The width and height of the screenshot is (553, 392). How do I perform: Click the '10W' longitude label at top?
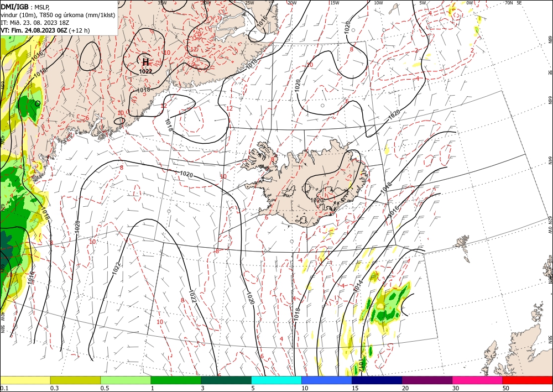pyautogui.click(x=378, y=3)
